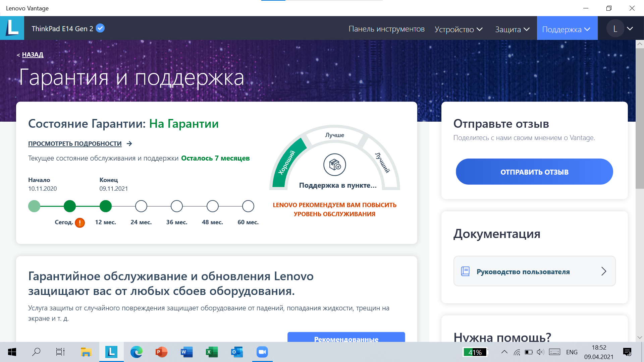Open File Explorer from taskbar
The width and height of the screenshot is (644, 362).
pyautogui.click(x=86, y=352)
